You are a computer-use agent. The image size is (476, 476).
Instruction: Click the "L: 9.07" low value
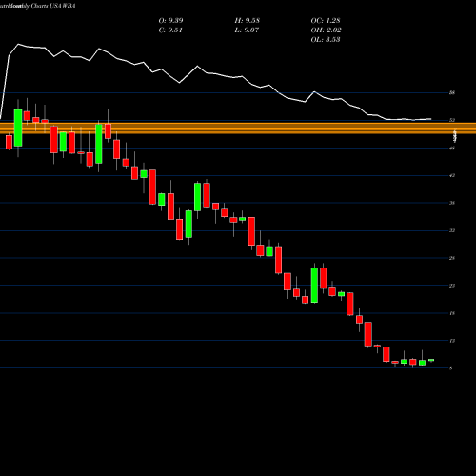[x=247, y=30]
